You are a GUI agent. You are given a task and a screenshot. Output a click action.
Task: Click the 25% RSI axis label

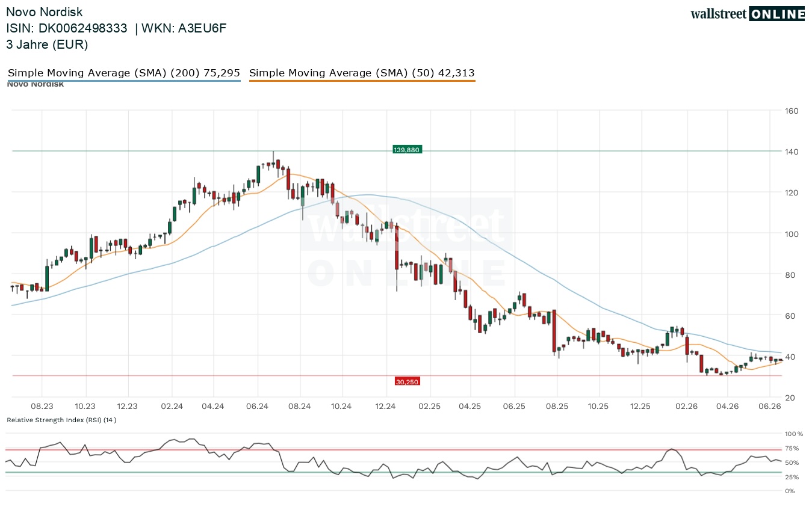[792, 477]
